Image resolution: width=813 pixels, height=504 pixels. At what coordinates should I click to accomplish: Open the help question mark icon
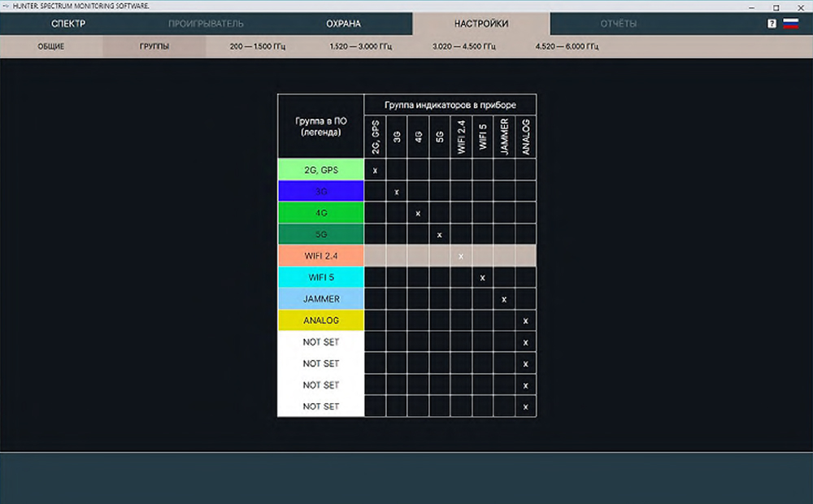pyautogui.click(x=772, y=24)
